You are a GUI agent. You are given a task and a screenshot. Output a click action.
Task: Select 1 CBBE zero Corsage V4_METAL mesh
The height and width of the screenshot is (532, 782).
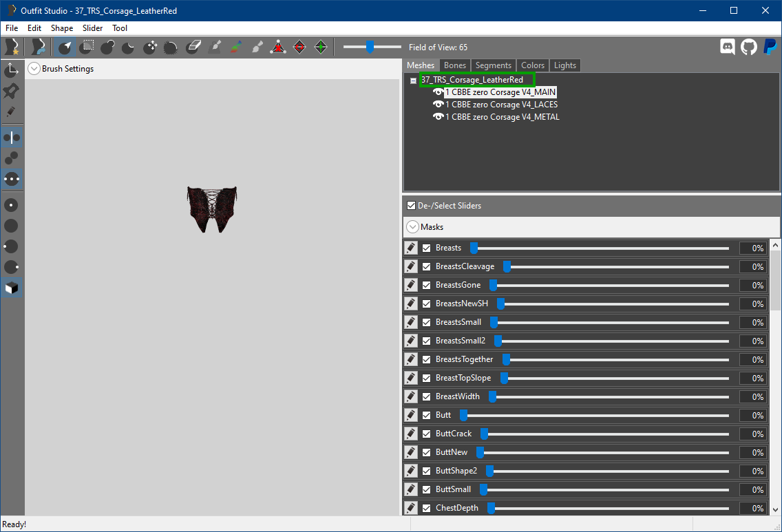coord(503,117)
